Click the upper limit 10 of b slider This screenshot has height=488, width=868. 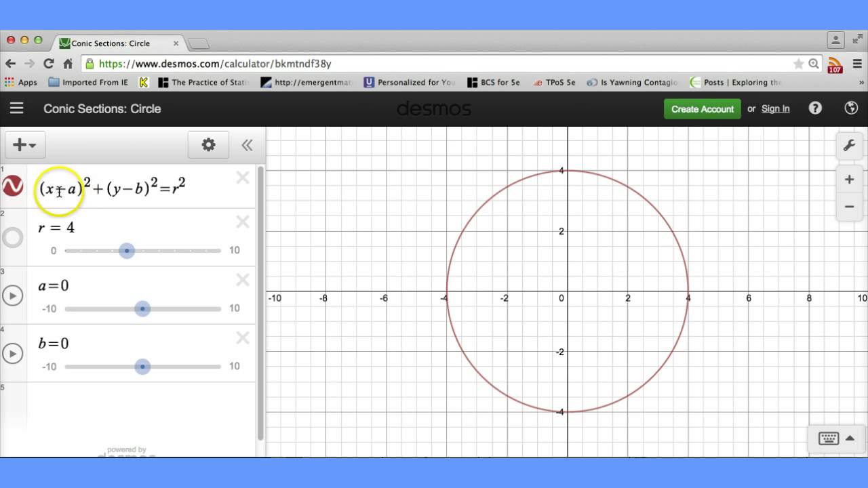[x=235, y=366]
